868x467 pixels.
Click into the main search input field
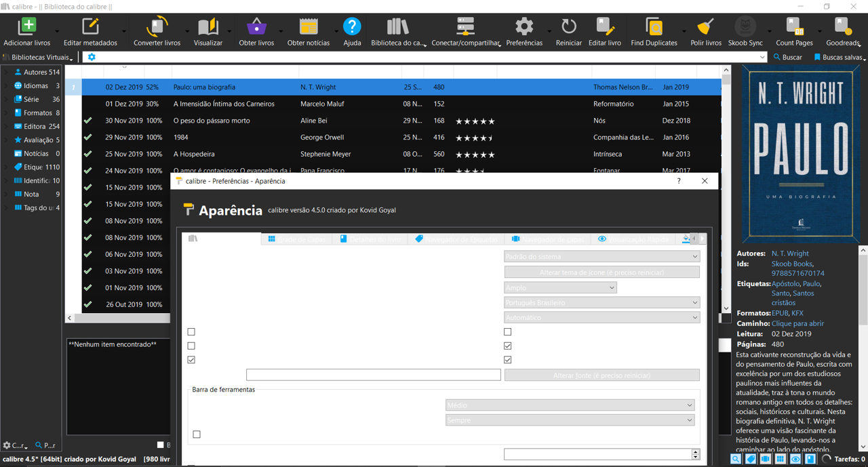tap(428, 58)
